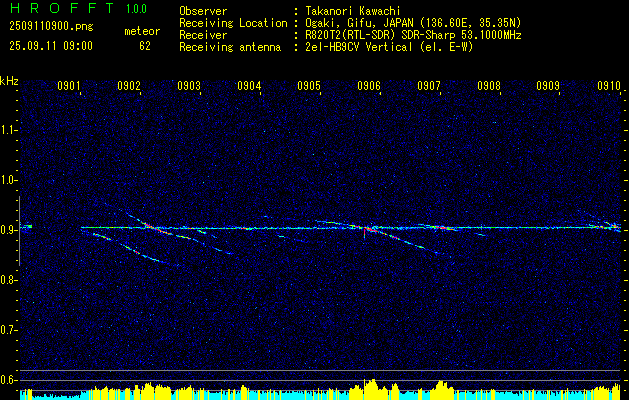Click the 0908 time marker

click(x=489, y=85)
